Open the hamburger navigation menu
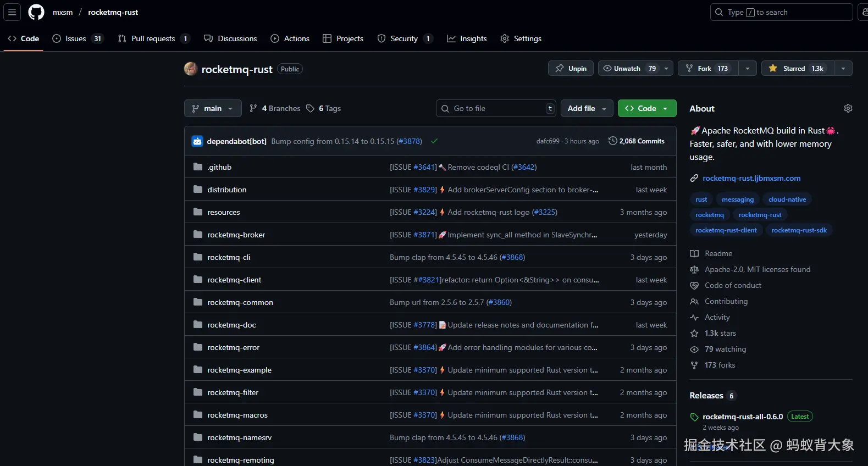The height and width of the screenshot is (466, 868). pos(12,12)
